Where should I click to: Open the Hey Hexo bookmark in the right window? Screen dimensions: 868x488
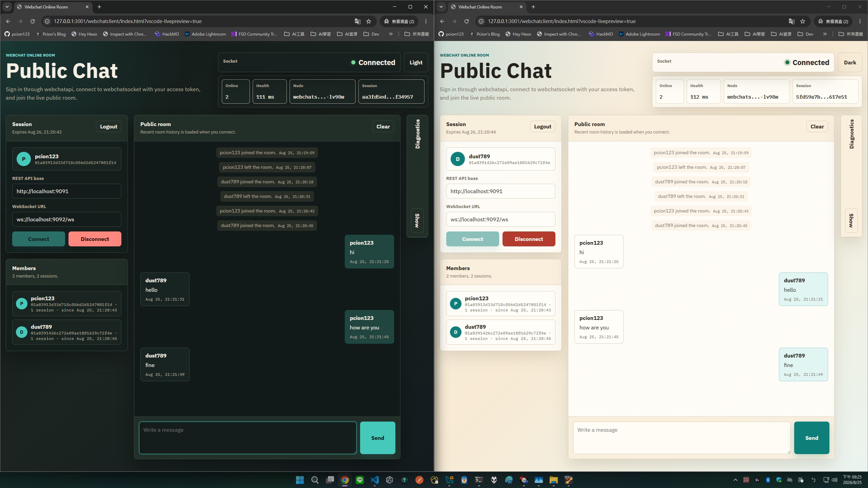click(518, 34)
